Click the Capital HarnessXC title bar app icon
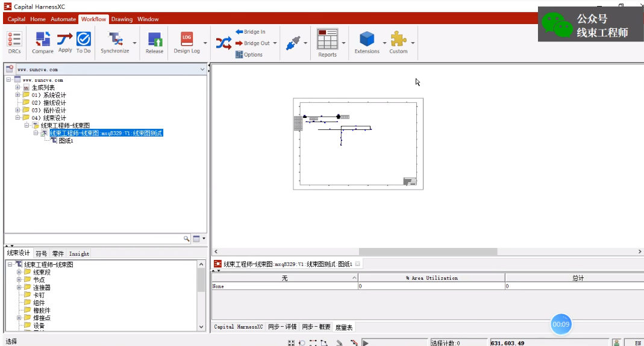Viewport: 644px width, 346px height. click(x=8, y=7)
